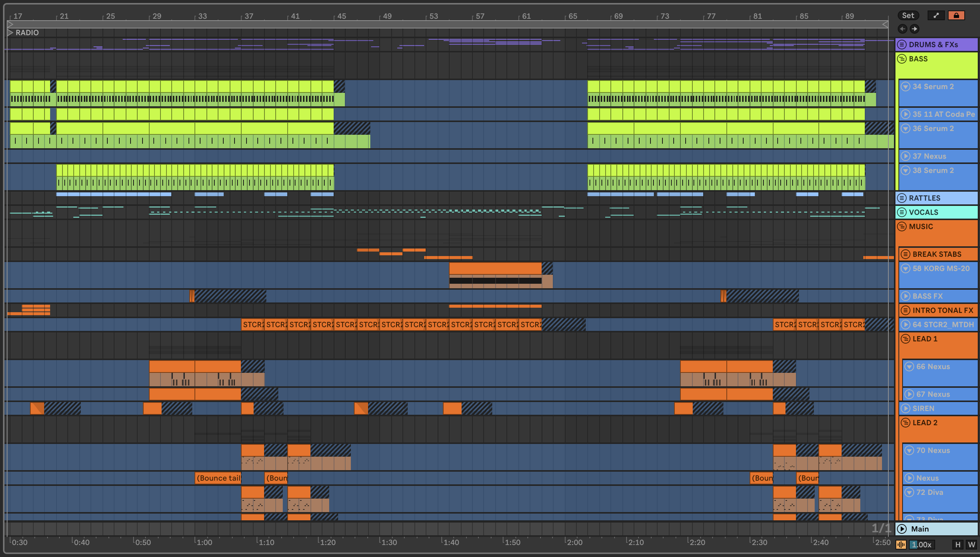Jump to the previous locator arrow
Screen dimensions: 980x557
tap(903, 29)
